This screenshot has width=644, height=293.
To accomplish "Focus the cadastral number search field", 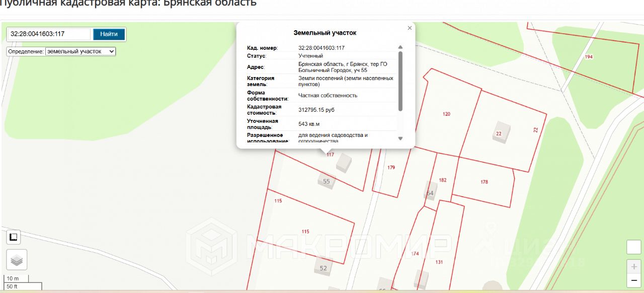I will (49, 34).
